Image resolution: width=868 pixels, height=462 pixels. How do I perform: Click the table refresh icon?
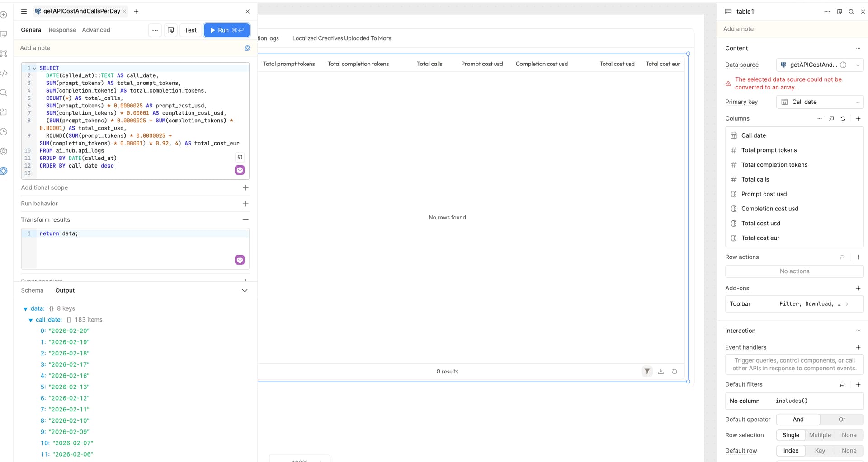click(x=675, y=371)
